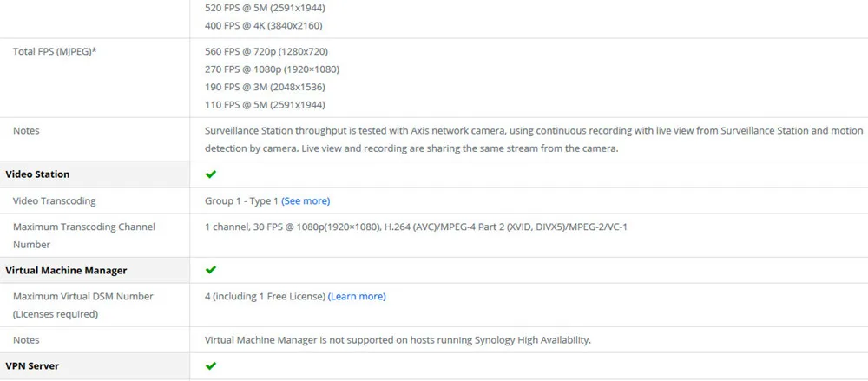Click the green checkmark next to Video Station

pyautogui.click(x=210, y=174)
